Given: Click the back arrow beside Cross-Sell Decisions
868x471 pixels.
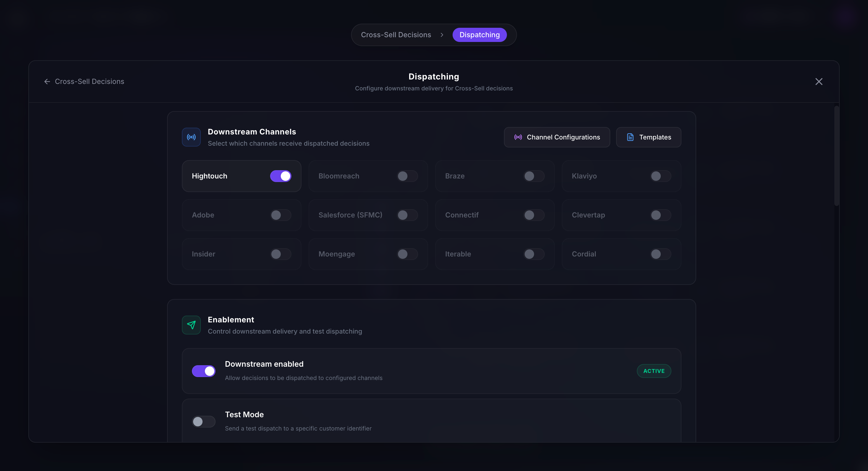Looking at the screenshot, I should point(47,82).
